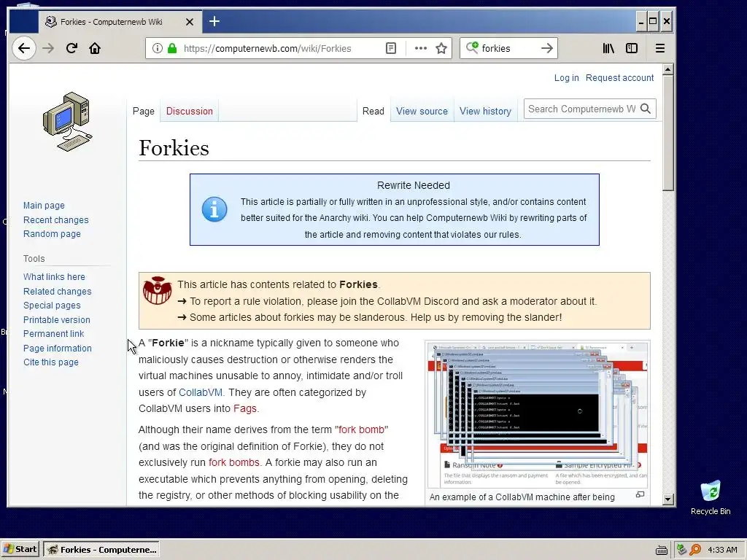
Task: Open Page information link
Action: 58,349
